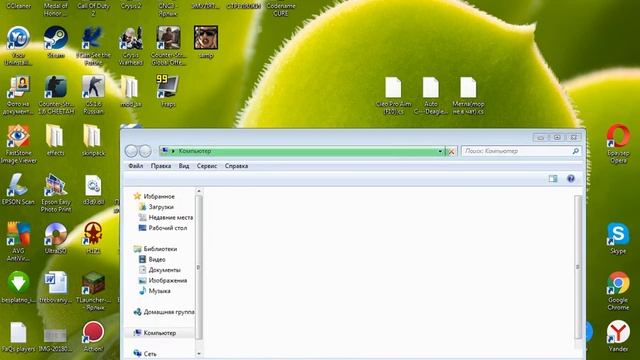Select the Crysis Warhead desktop shortcut

point(131,46)
